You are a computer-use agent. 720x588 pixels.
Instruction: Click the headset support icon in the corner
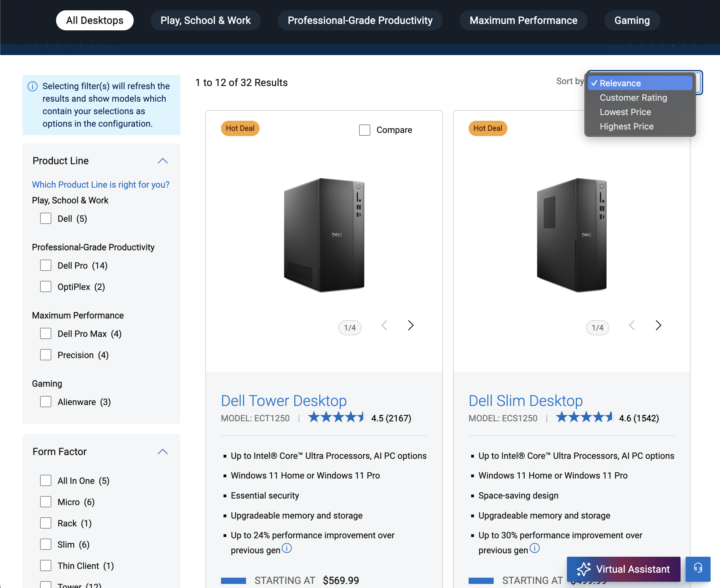(699, 569)
